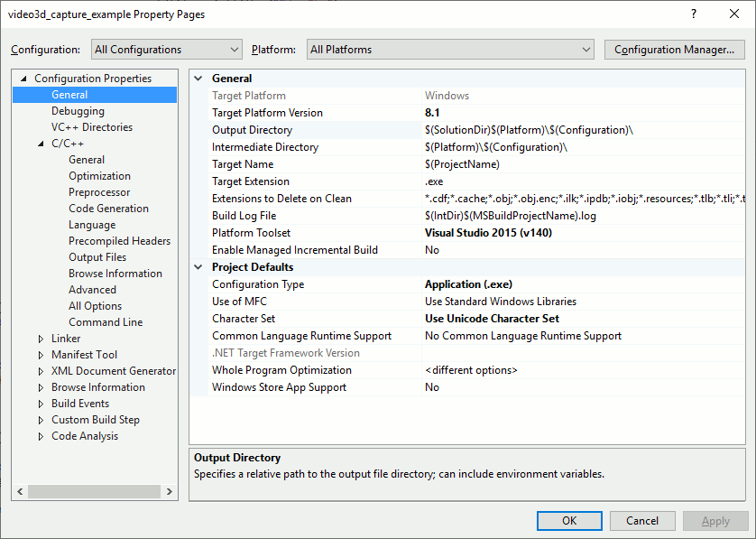Click the Cancel button

click(x=642, y=520)
